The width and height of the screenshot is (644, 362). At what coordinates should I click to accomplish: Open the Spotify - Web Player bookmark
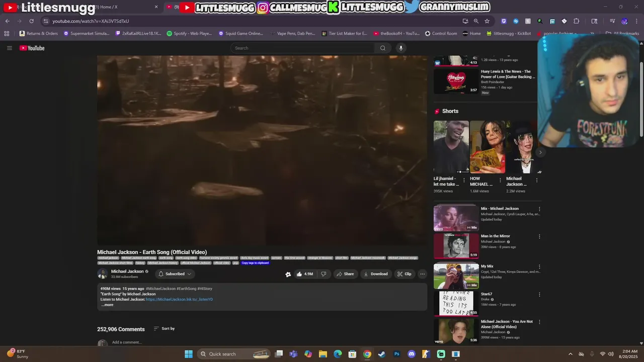(189, 34)
